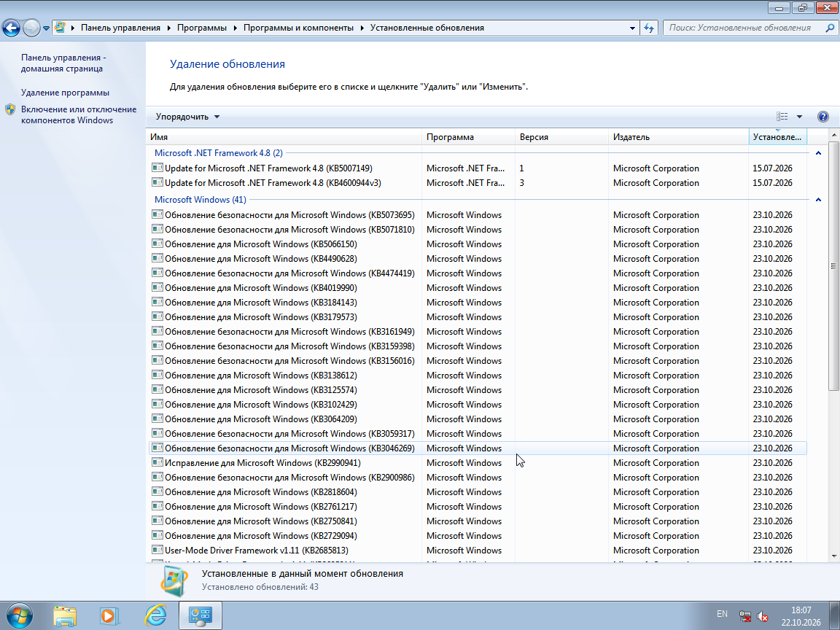Image resolution: width=840 pixels, height=630 pixels.
Task: Sort by Версия column header
Action: coord(561,137)
